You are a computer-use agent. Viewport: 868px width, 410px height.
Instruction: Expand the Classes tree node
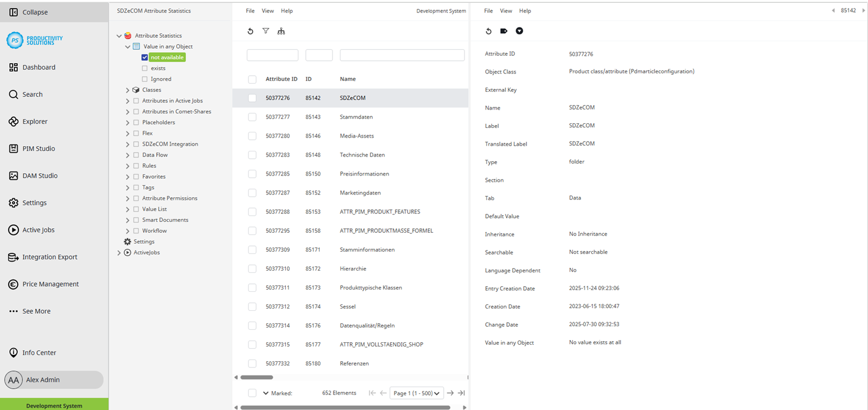(x=127, y=89)
